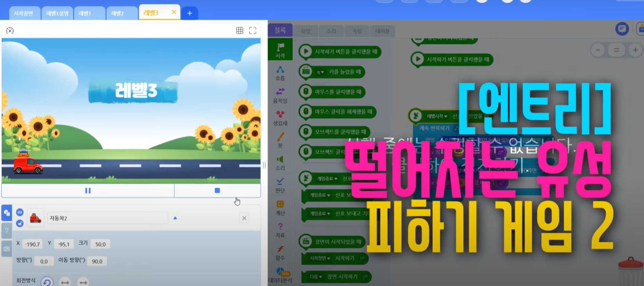Viewport: 644px width, 286px height.
Task: Click the object name field 자동차2
Action: [x=108, y=218]
